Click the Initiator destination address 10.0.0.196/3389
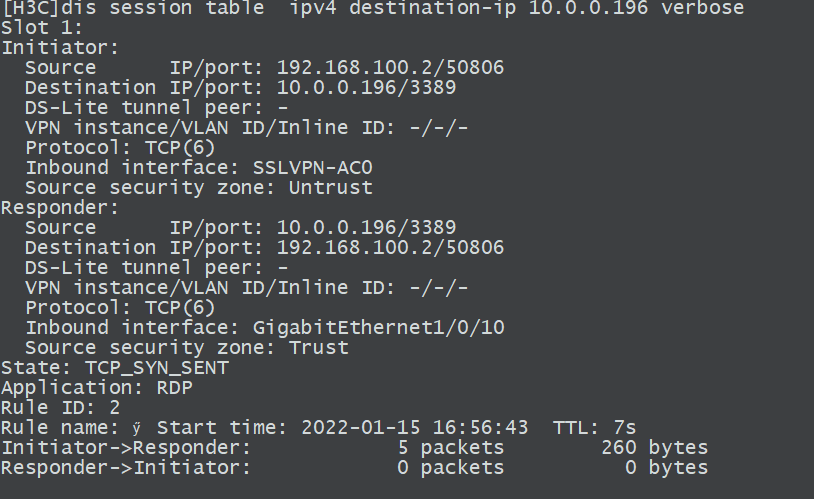The image size is (814, 499). [366, 88]
